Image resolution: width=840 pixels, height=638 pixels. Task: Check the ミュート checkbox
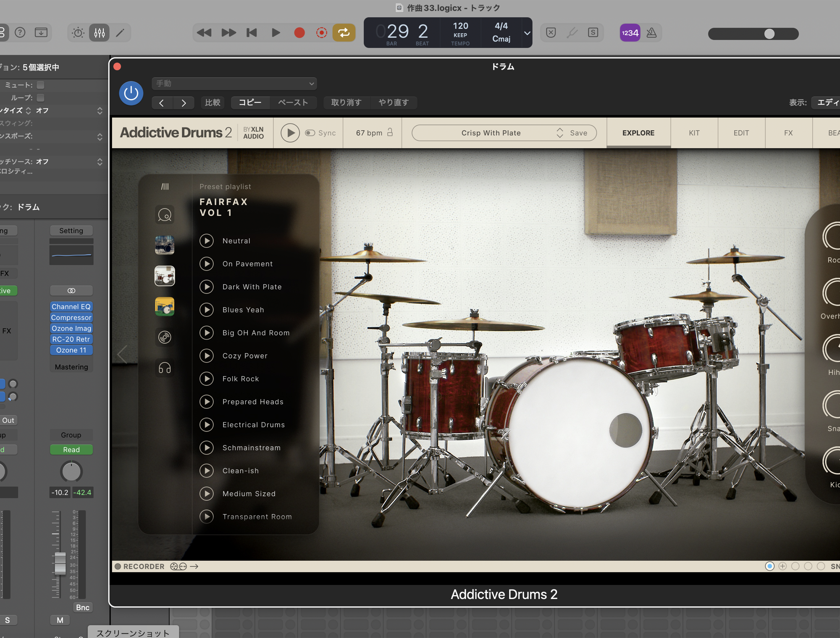[40, 85]
